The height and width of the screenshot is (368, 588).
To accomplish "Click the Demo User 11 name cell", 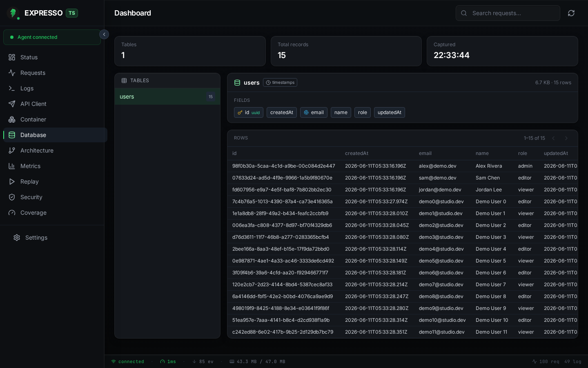I will point(492,332).
